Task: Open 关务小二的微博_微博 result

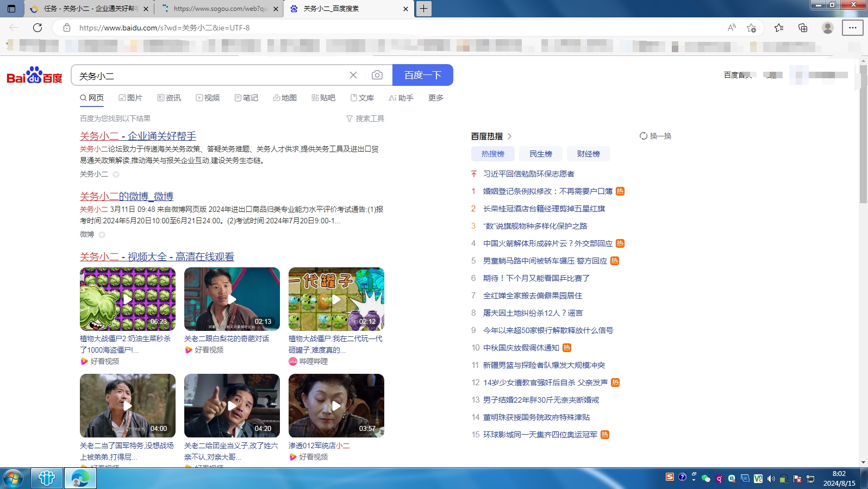Action: [127, 196]
